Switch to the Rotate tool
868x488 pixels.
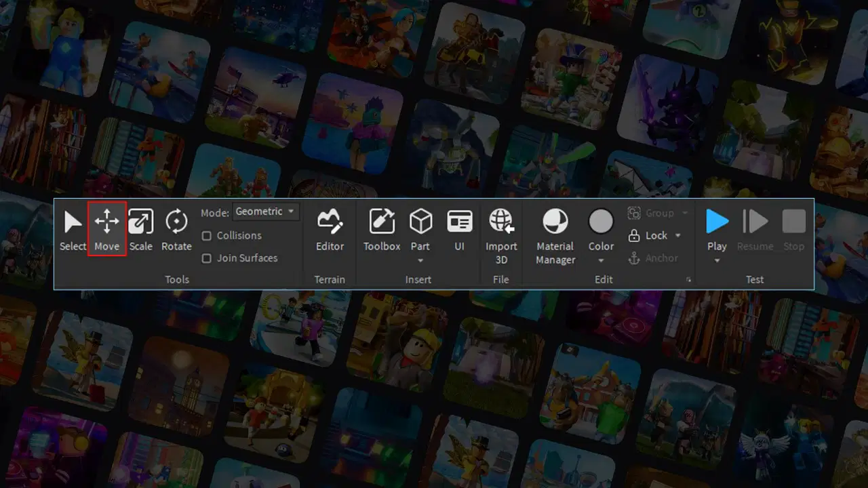tap(176, 229)
